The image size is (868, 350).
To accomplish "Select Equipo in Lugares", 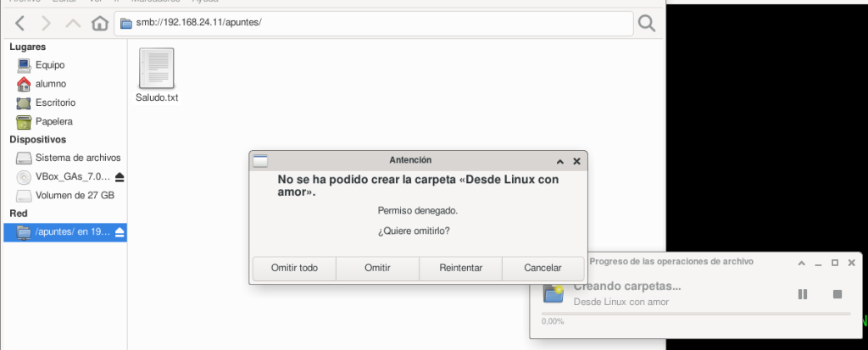I will click(x=49, y=64).
